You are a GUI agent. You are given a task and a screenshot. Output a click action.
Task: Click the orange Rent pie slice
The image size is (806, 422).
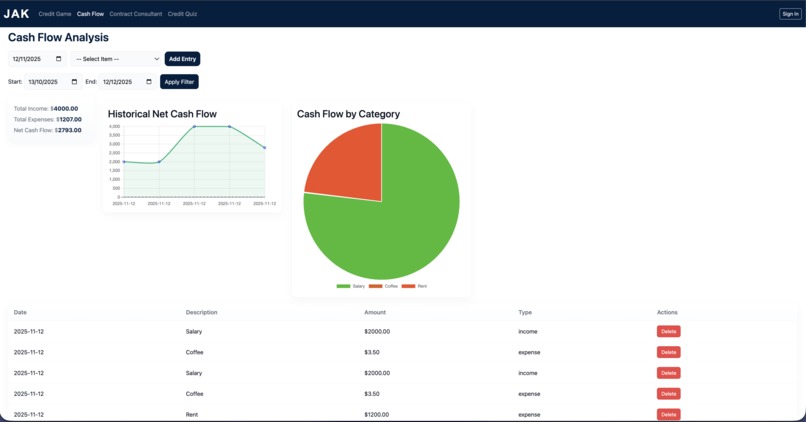(x=352, y=167)
